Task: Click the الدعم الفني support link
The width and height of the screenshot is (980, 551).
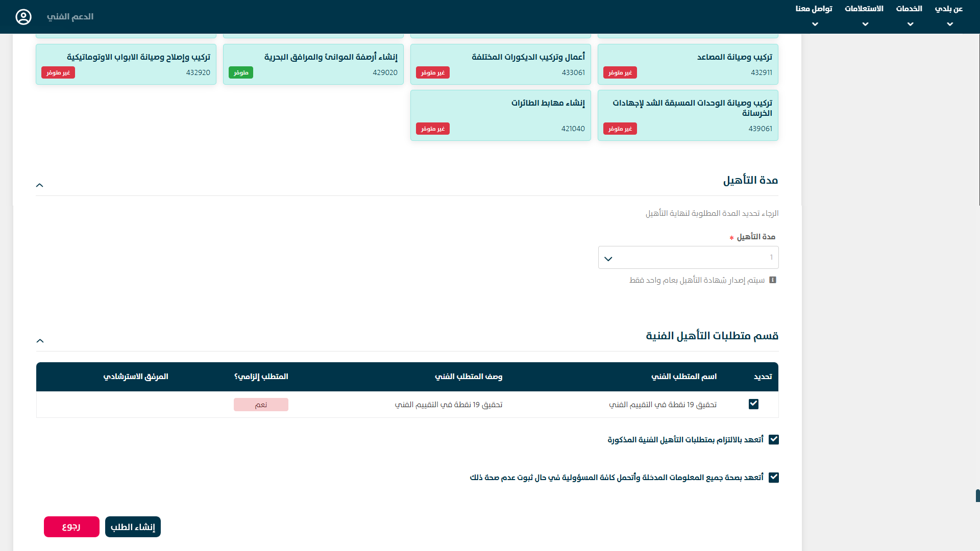Action: coord(70,17)
